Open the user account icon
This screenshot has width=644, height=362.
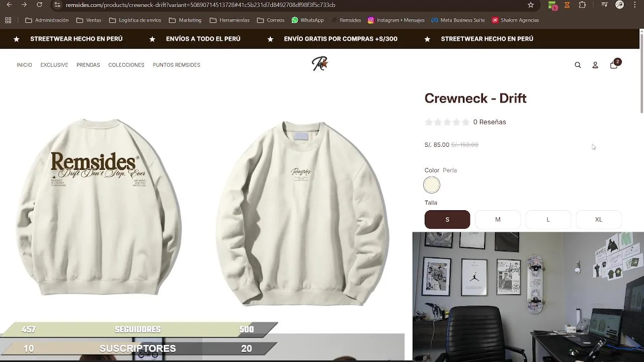pyautogui.click(x=595, y=65)
